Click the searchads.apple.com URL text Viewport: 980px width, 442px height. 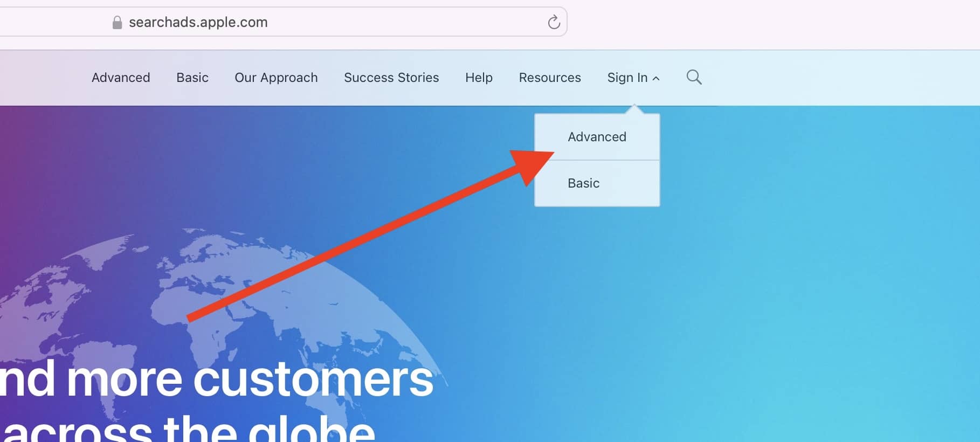[198, 22]
